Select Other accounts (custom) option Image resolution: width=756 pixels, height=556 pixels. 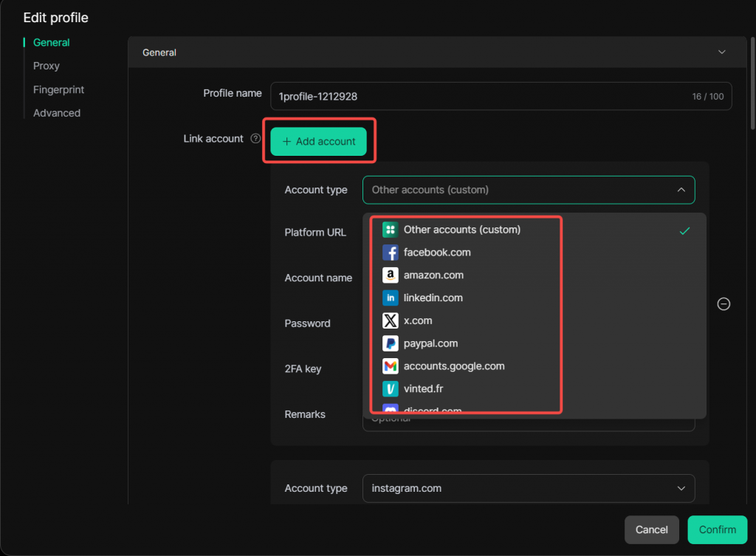[x=461, y=230]
